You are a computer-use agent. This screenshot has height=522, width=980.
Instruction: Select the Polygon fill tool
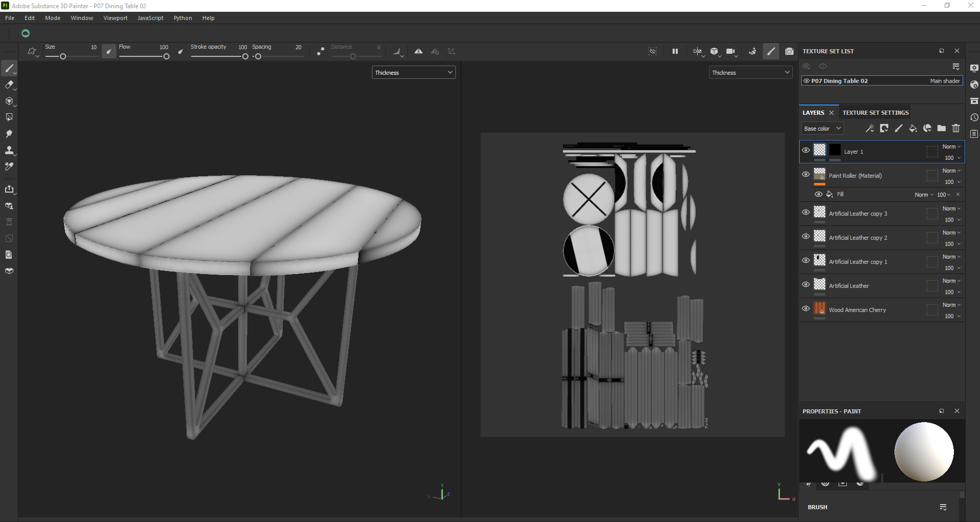(x=9, y=117)
